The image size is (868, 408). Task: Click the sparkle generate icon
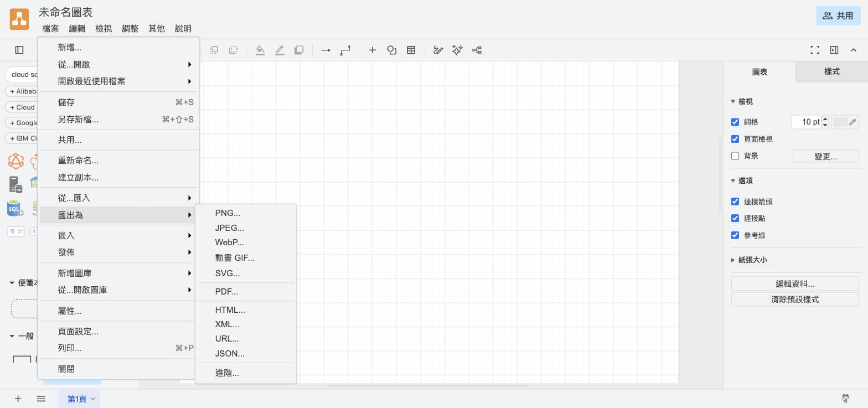click(457, 50)
